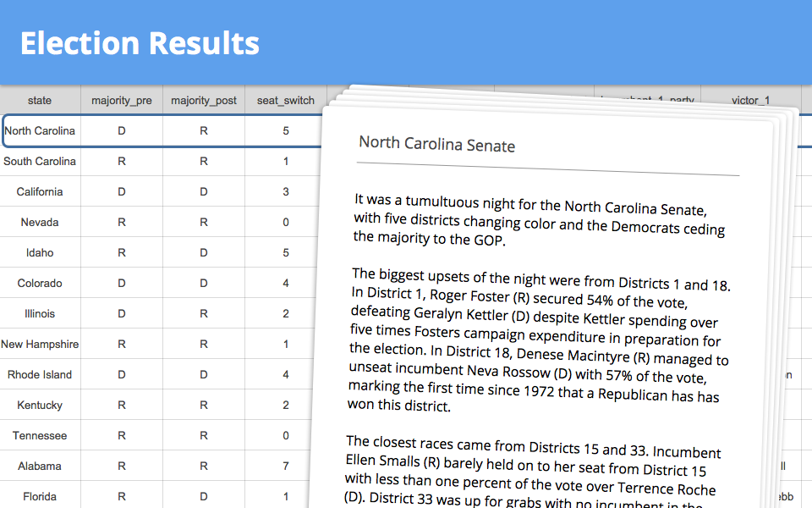Select Kentucky's majority_pre value R
This screenshot has width=812, height=508.
coord(122,405)
